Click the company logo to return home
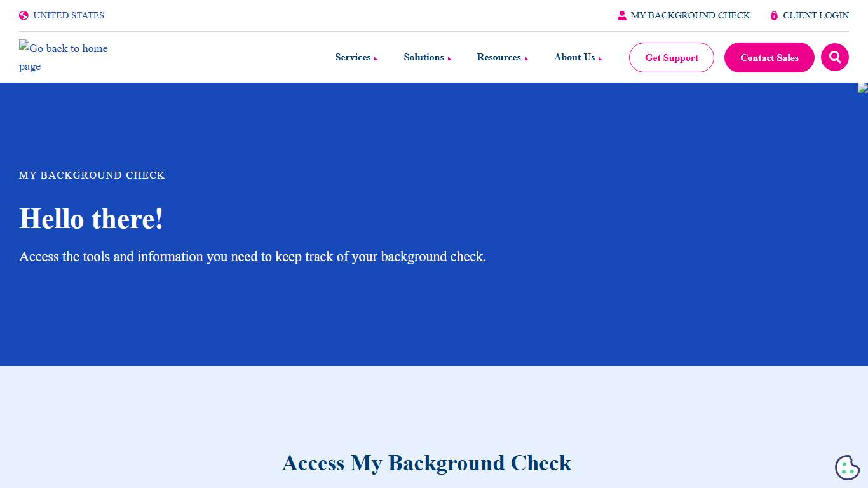 (63, 57)
